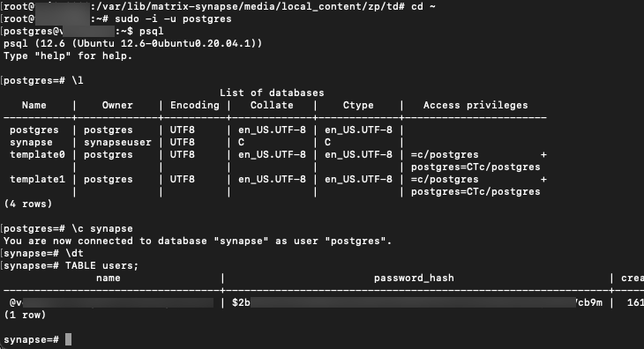Click the 'Ctype' column header
The image size is (644, 349).
(x=358, y=106)
